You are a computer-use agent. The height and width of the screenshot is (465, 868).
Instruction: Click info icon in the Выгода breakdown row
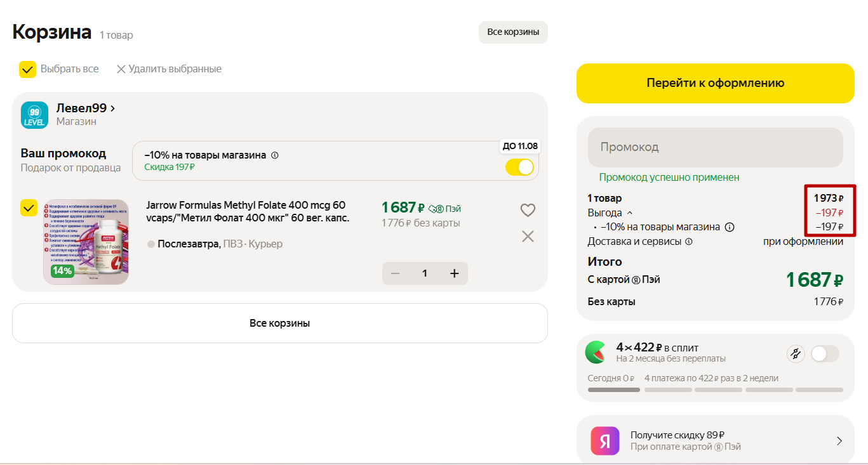(730, 227)
